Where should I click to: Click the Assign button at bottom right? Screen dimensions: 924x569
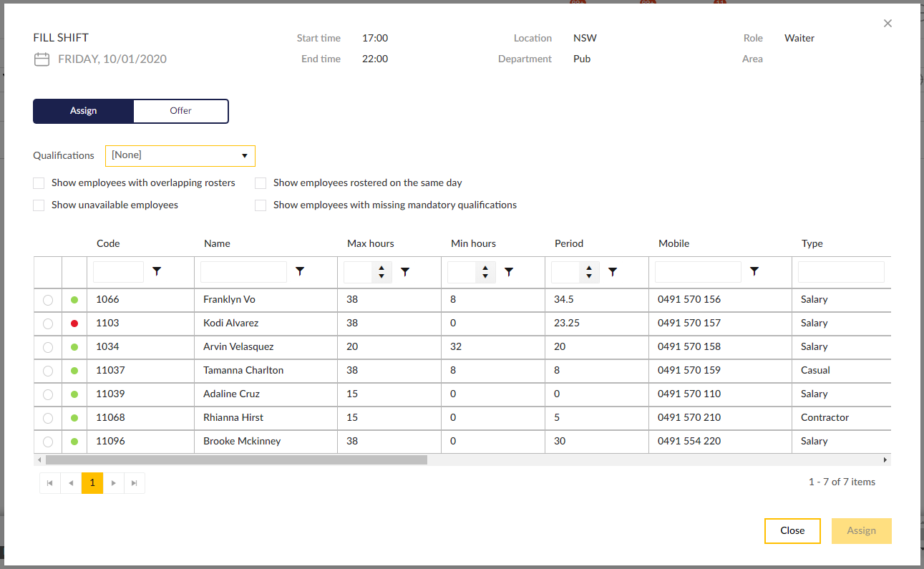[862, 531]
